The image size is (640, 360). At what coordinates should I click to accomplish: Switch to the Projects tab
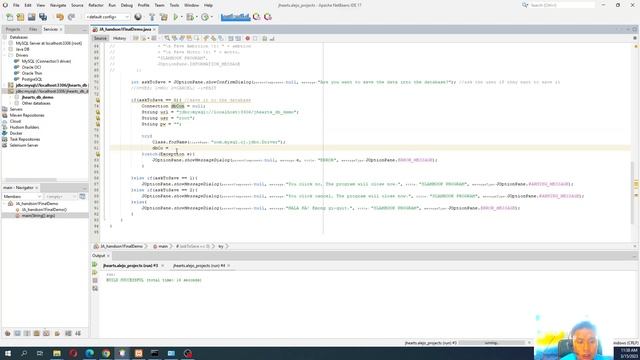coord(13,29)
